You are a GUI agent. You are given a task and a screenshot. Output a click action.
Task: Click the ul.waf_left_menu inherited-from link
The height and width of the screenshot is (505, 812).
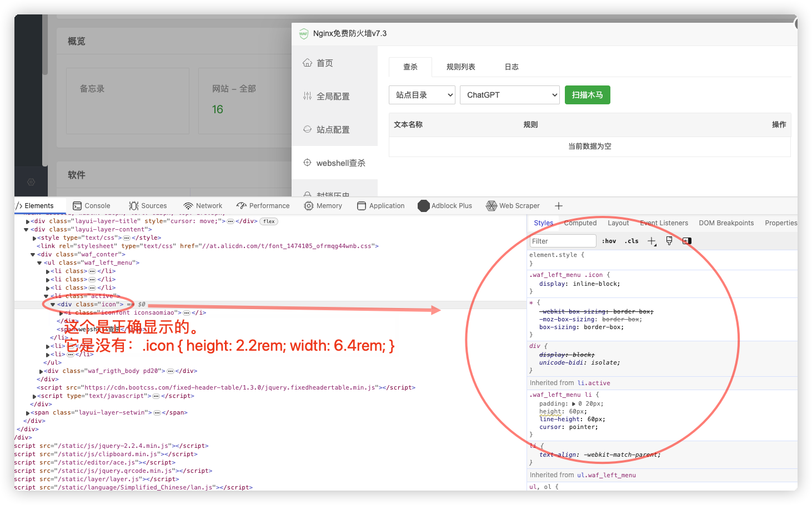pos(607,475)
